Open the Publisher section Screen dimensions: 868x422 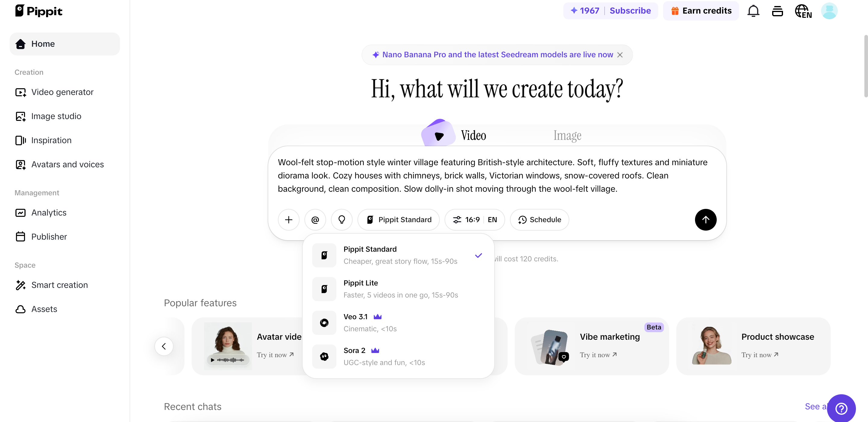click(49, 237)
